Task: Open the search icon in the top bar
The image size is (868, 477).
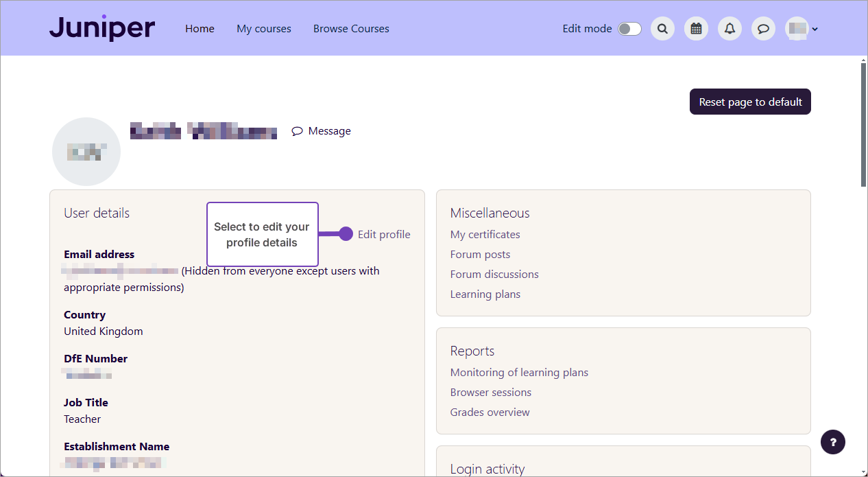Action: 662,28
